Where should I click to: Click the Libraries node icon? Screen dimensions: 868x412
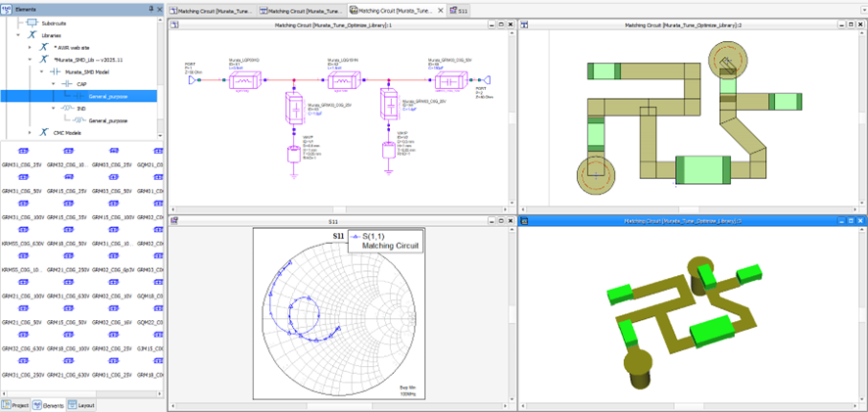[31, 34]
